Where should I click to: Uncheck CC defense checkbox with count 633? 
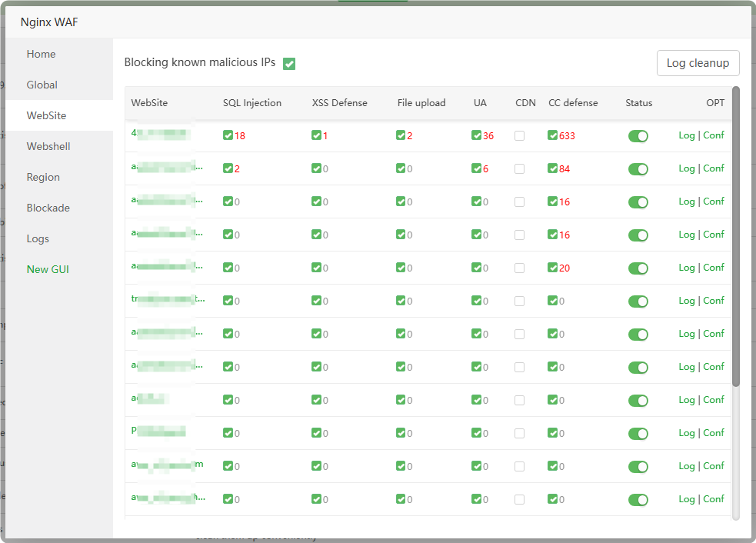coord(552,135)
